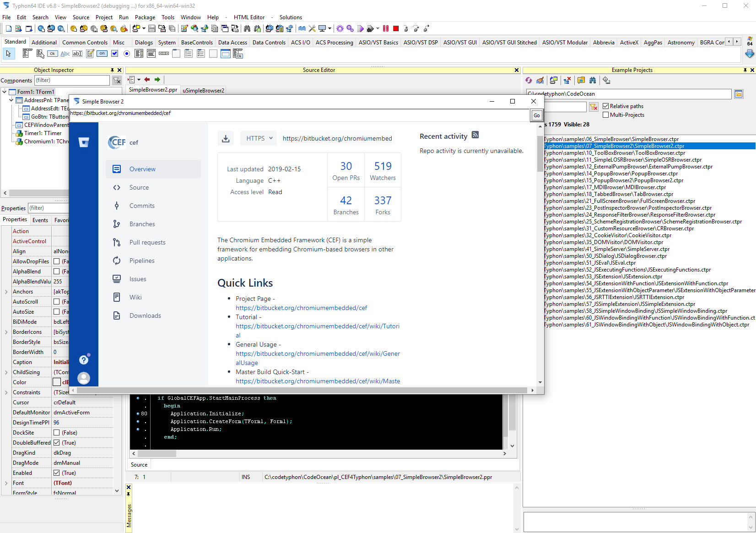Expand the Anchors property
The width and height of the screenshot is (756, 533).
[6, 292]
